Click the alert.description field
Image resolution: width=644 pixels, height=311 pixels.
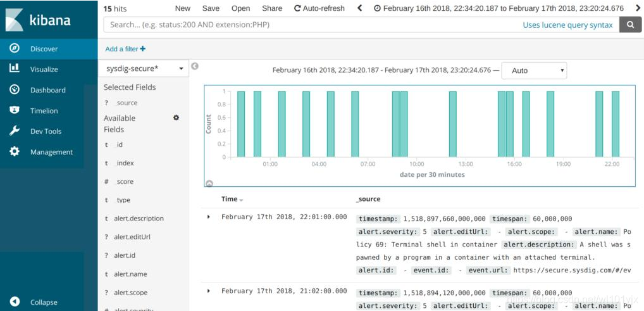139,219
